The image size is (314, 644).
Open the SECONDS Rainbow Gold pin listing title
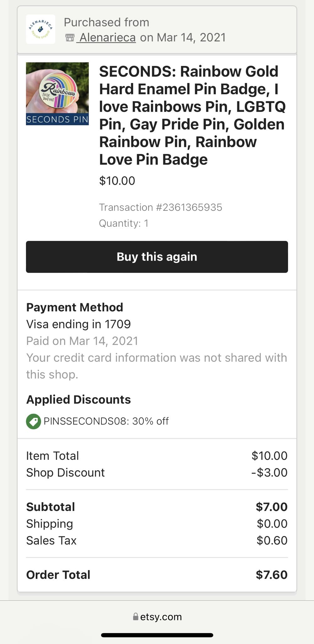[x=192, y=115]
